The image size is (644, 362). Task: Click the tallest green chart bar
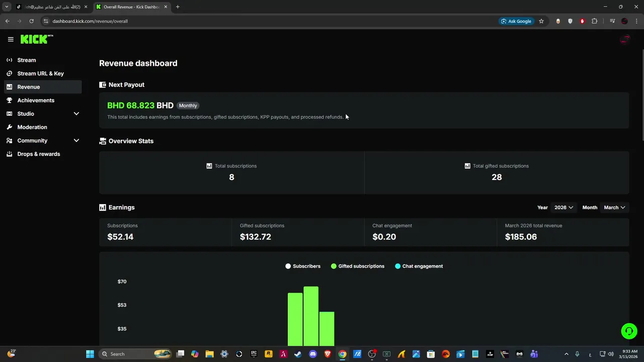pyautogui.click(x=311, y=316)
